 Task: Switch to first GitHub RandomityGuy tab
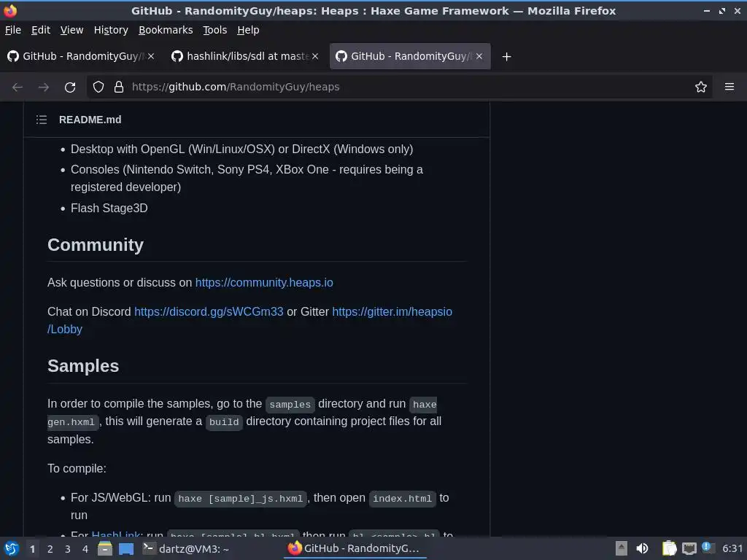[x=81, y=56]
